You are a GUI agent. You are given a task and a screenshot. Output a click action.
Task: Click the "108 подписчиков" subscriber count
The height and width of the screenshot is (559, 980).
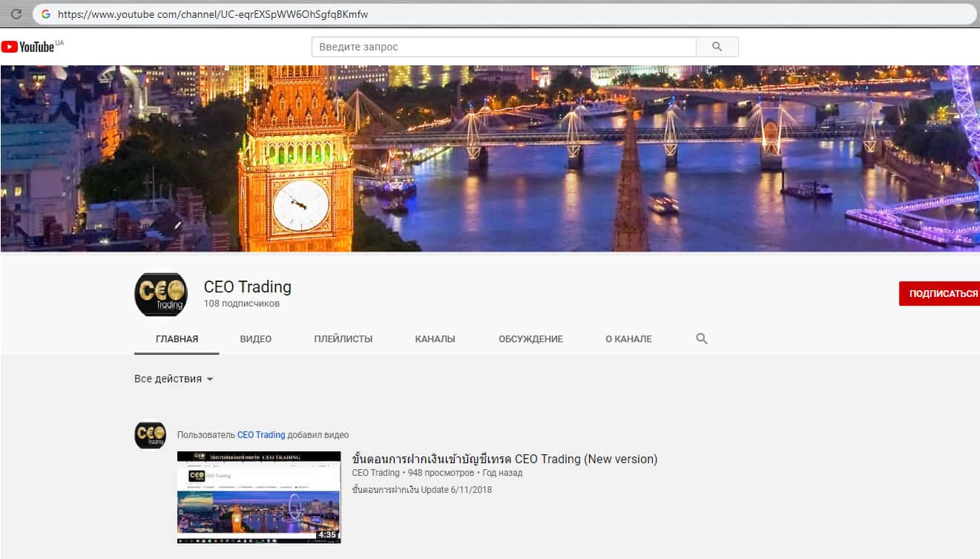242,304
